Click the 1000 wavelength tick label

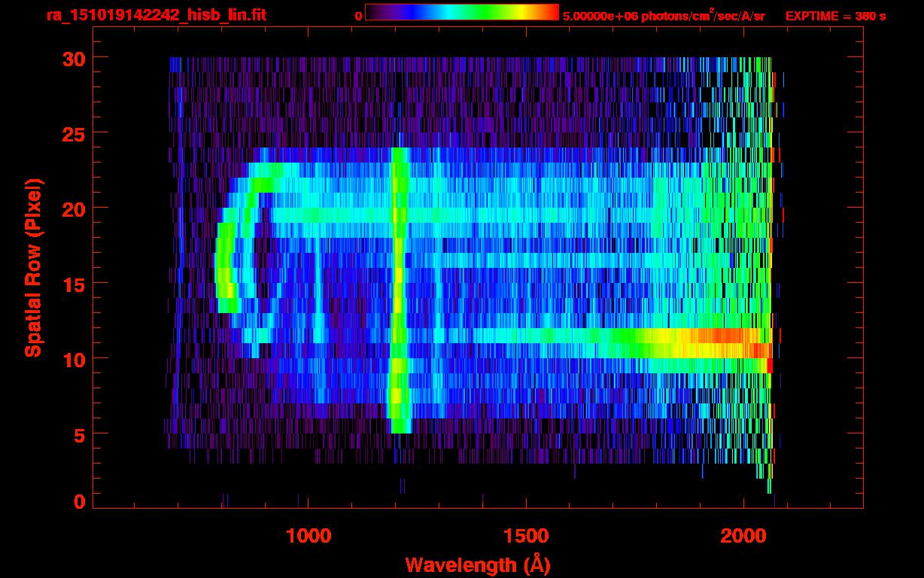click(309, 535)
